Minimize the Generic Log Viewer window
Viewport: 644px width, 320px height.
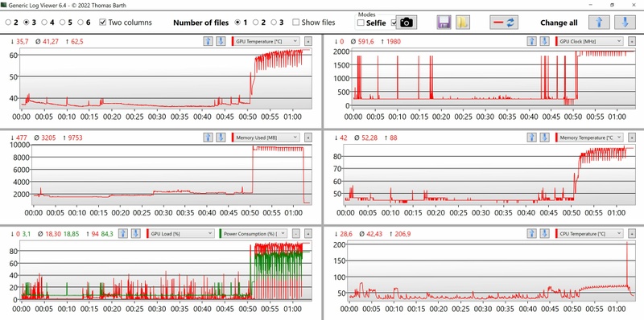tap(590, 5)
